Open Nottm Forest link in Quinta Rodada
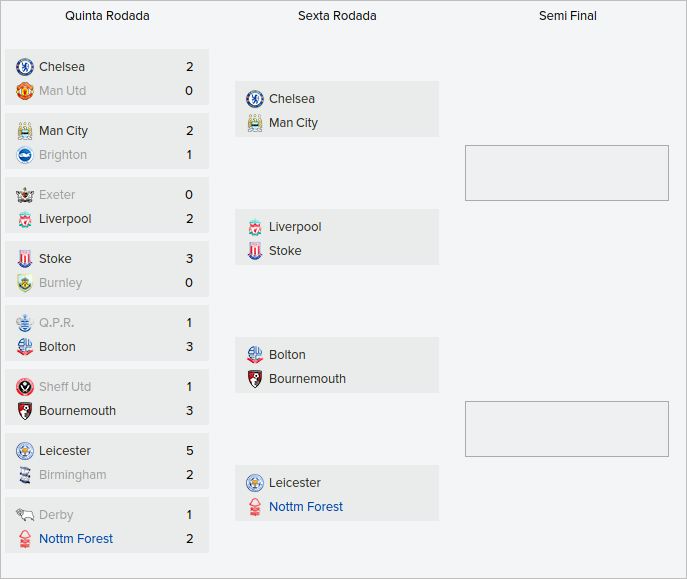This screenshot has height=579, width=687. tap(76, 539)
